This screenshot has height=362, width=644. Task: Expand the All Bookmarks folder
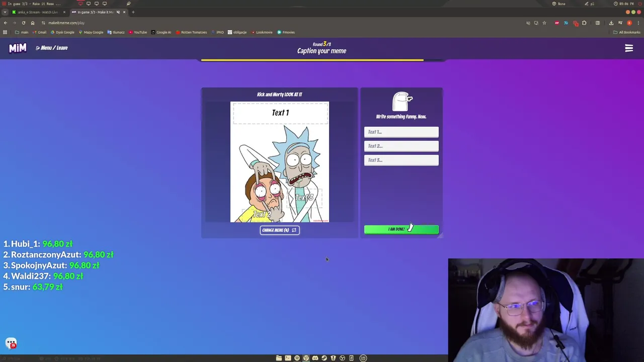point(626,32)
